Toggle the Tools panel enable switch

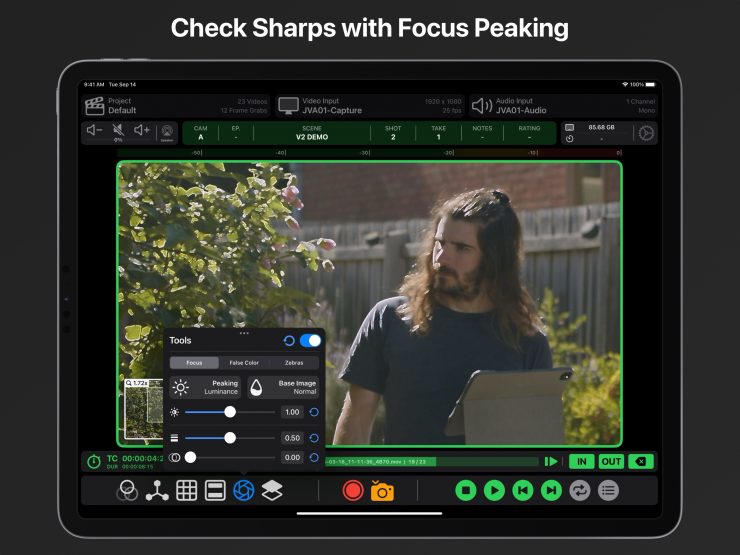[x=310, y=341]
